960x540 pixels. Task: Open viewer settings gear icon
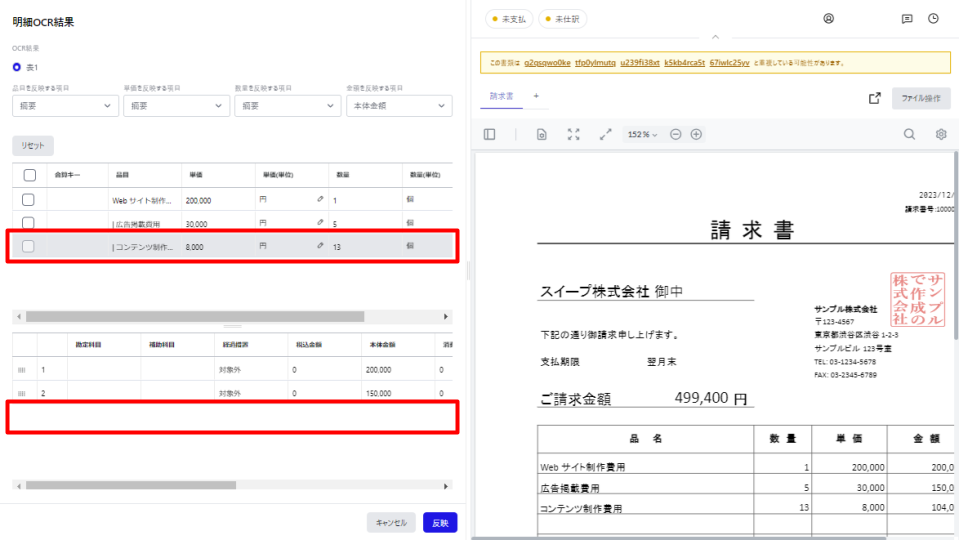941,134
